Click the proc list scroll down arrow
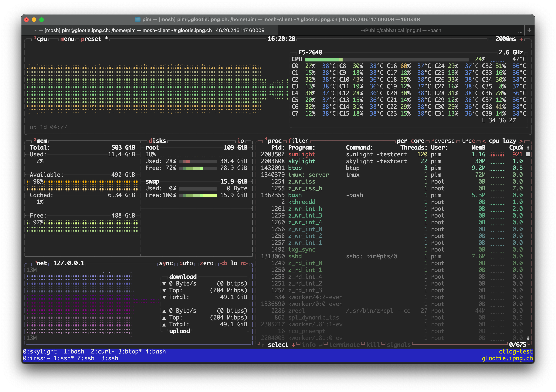 [x=528, y=338]
